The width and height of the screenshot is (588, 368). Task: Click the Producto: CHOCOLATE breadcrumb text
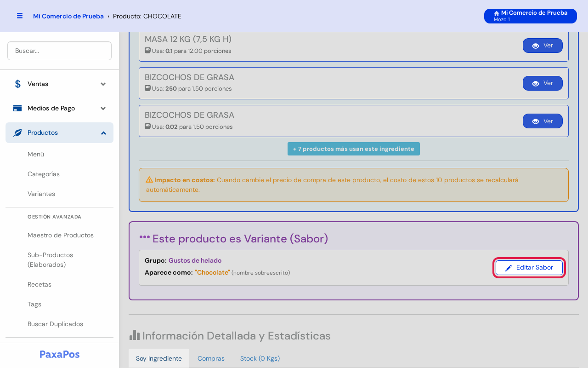pos(147,16)
